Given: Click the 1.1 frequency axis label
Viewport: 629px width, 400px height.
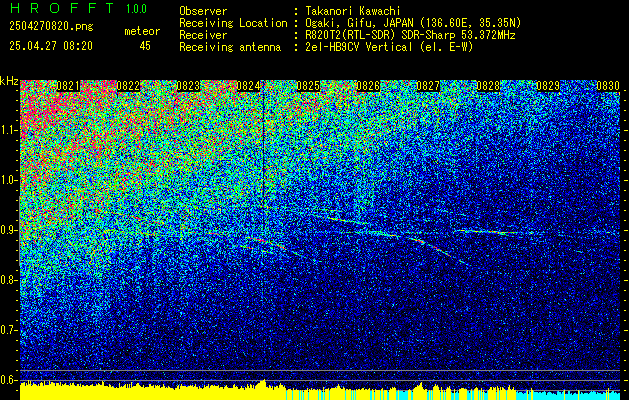Looking at the screenshot, I should 9,130.
